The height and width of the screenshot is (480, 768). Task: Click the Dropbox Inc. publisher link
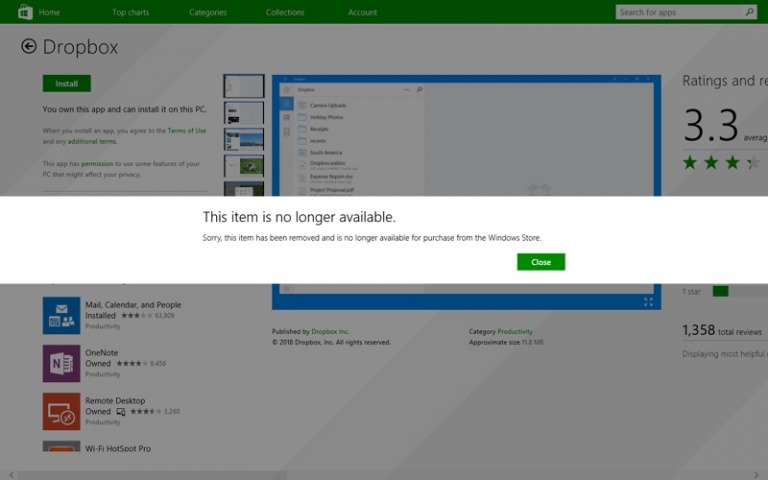[x=329, y=331]
